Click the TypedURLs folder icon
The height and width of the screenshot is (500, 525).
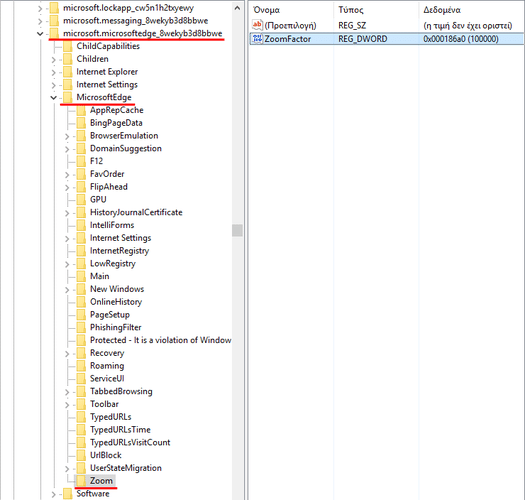pyautogui.click(x=81, y=417)
